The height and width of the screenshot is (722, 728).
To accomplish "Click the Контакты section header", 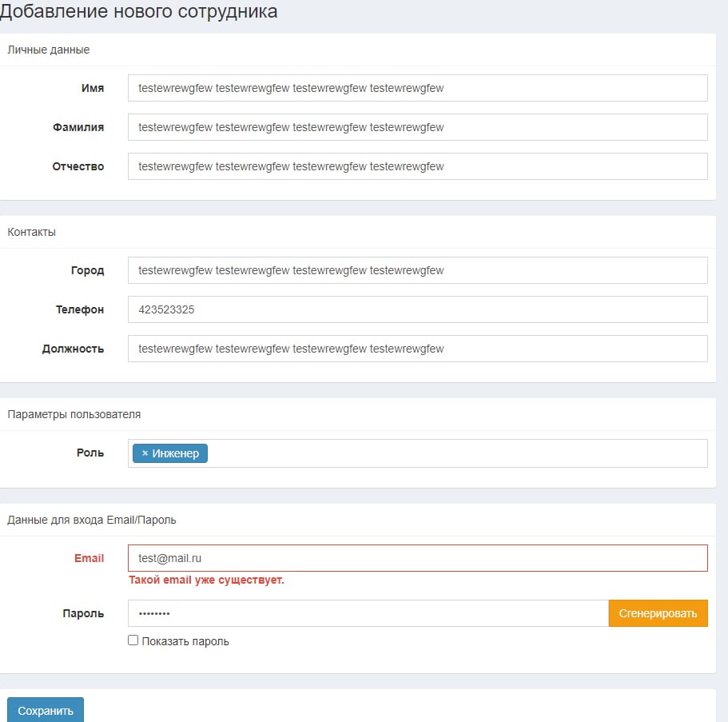I will [32, 232].
